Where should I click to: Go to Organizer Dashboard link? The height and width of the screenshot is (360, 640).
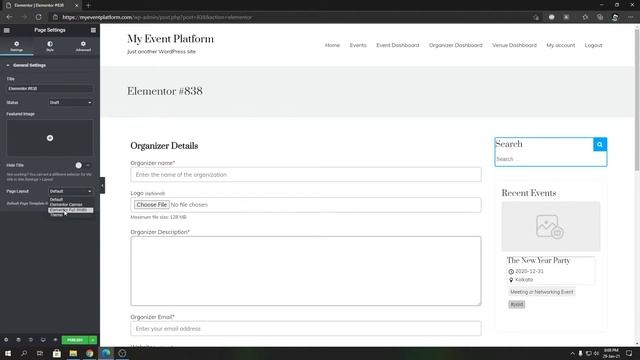click(x=456, y=45)
